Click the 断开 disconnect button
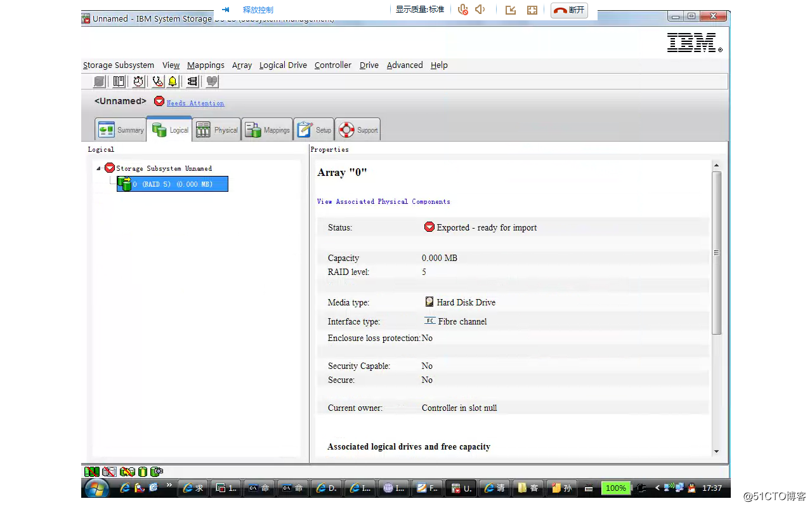This screenshot has height=508, width=812. point(569,10)
